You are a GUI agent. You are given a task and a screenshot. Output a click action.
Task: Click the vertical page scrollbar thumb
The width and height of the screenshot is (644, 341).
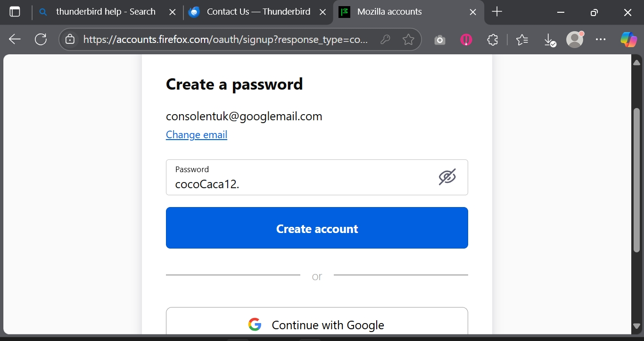(636, 179)
